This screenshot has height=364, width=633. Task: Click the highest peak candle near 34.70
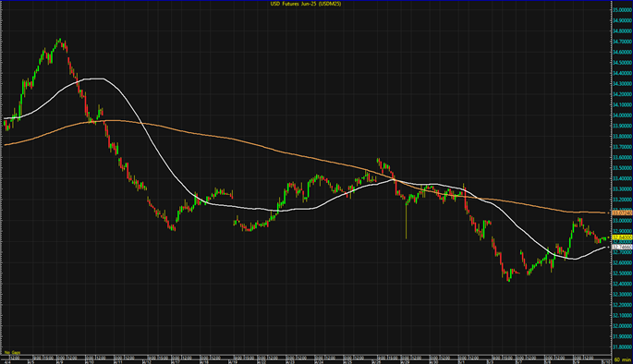(60, 41)
